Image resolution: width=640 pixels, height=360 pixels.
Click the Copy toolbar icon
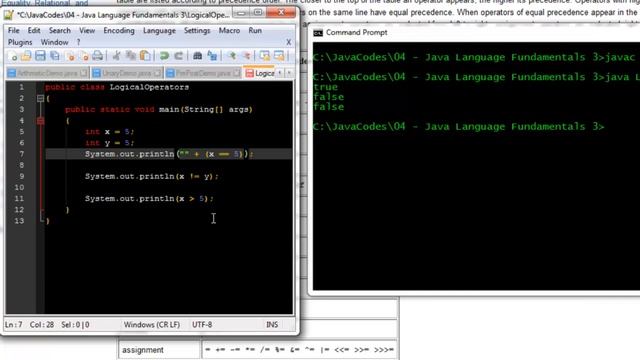[131, 56]
